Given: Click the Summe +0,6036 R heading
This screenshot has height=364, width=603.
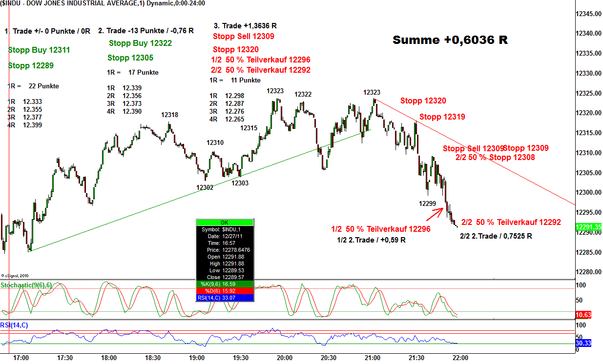Looking at the screenshot, I should tap(450, 40).
